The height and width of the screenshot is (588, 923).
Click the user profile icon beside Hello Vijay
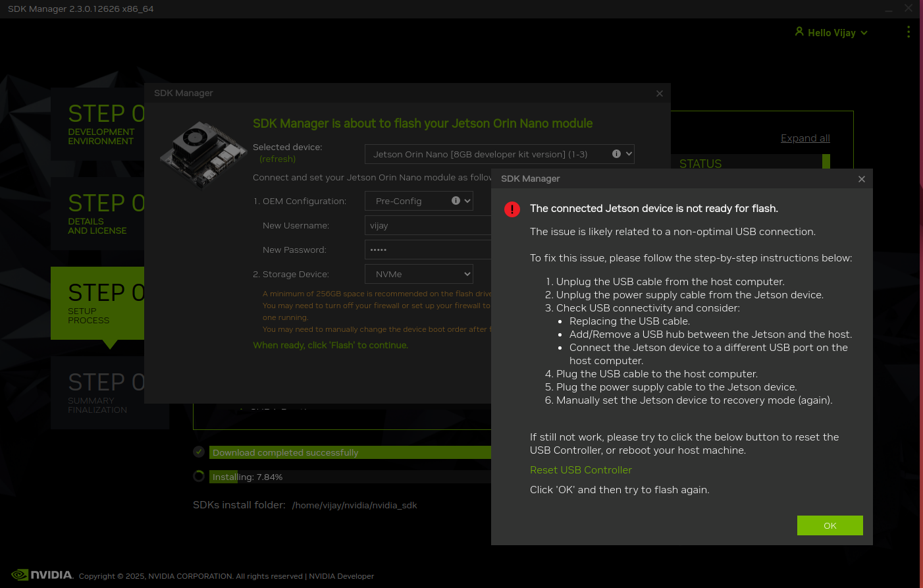(x=799, y=32)
